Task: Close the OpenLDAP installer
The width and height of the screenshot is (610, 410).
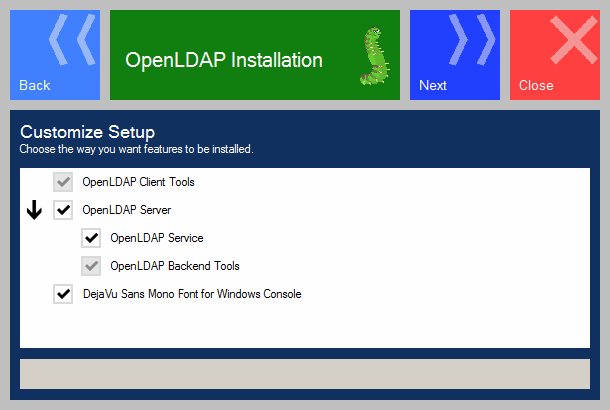Action: [555, 55]
